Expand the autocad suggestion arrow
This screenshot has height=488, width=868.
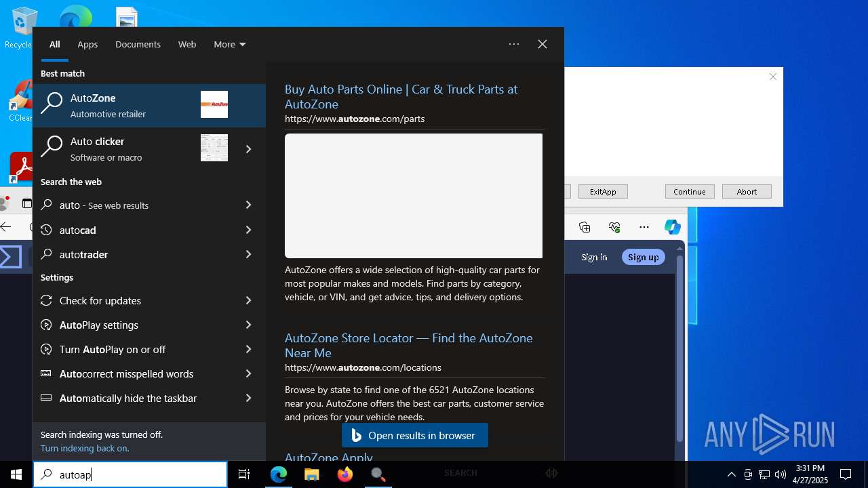pos(248,230)
